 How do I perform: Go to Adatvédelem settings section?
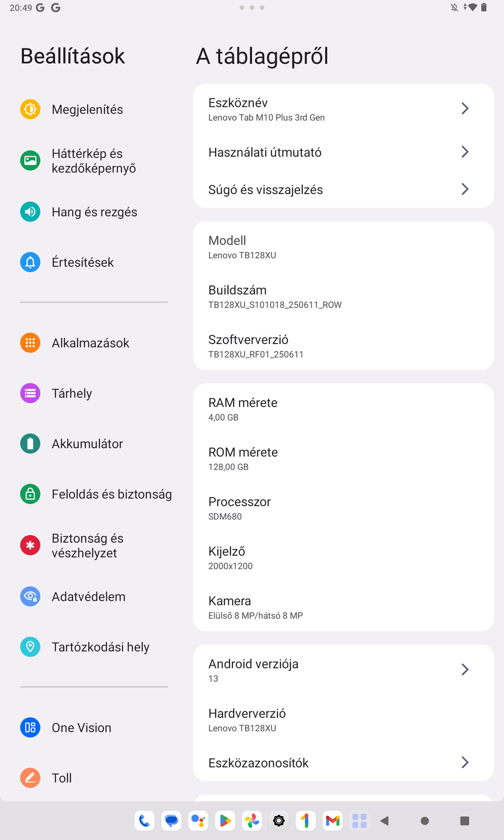click(x=88, y=597)
